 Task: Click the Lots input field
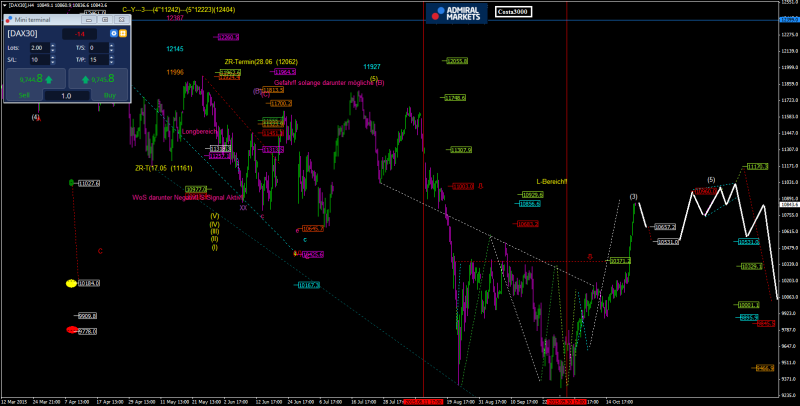point(38,47)
